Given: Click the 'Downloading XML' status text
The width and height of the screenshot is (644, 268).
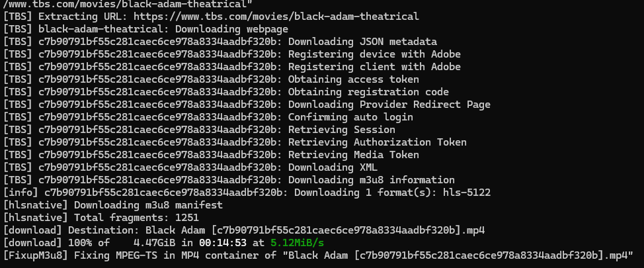Looking at the screenshot, I should tap(333, 167).
